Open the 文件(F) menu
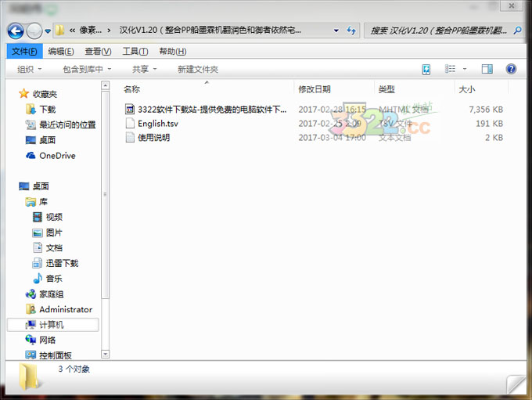 click(23, 51)
